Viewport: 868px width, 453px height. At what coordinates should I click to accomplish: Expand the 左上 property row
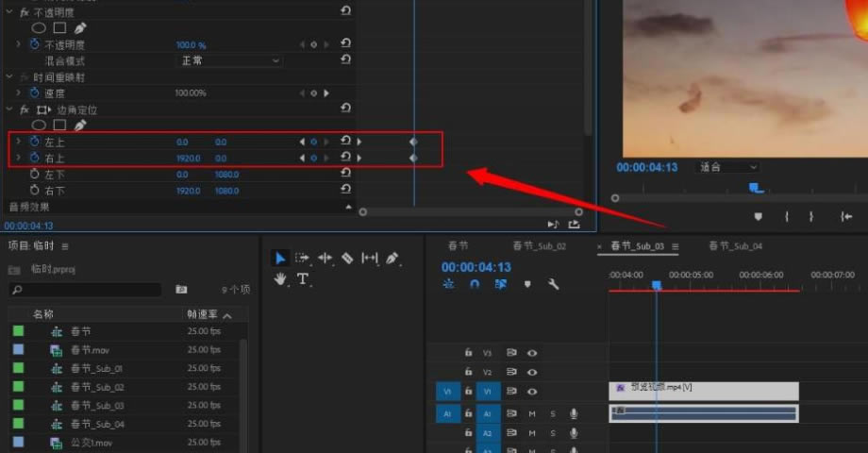pyautogui.click(x=19, y=142)
